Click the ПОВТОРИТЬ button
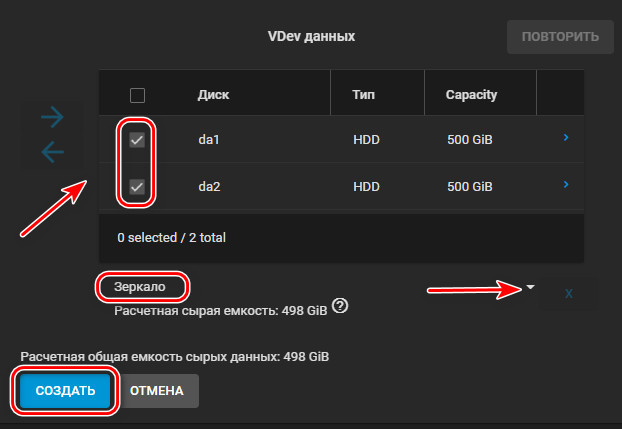The width and height of the screenshot is (622, 429). (560, 37)
